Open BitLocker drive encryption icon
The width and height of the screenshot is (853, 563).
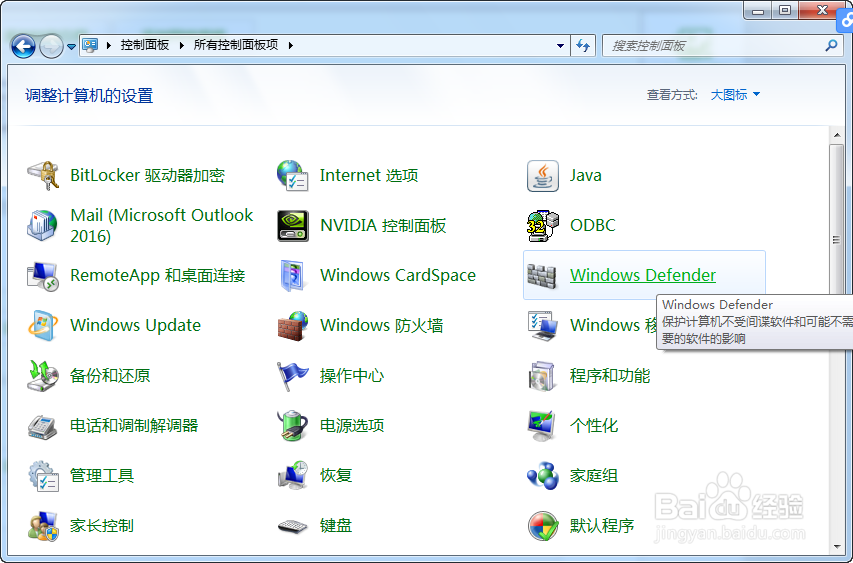(x=43, y=176)
